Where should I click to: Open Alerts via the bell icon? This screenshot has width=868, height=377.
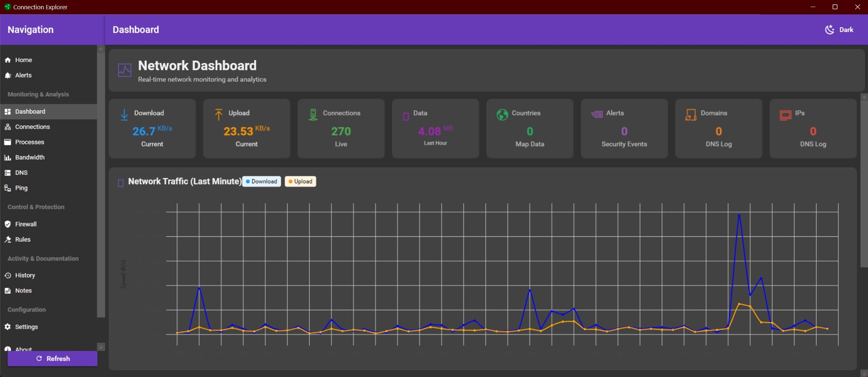click(8, 75)
